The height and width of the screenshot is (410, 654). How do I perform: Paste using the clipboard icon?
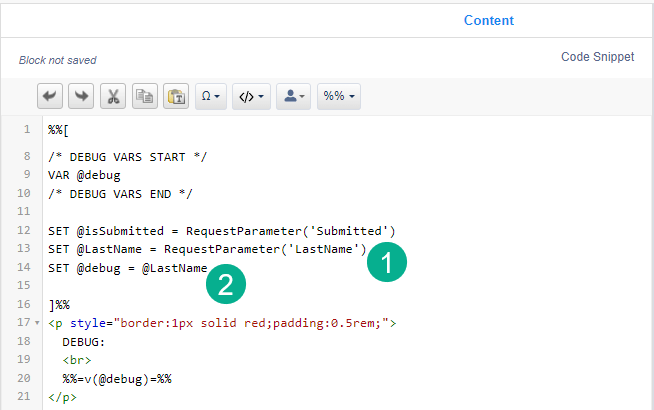click(x=175, y=97)
